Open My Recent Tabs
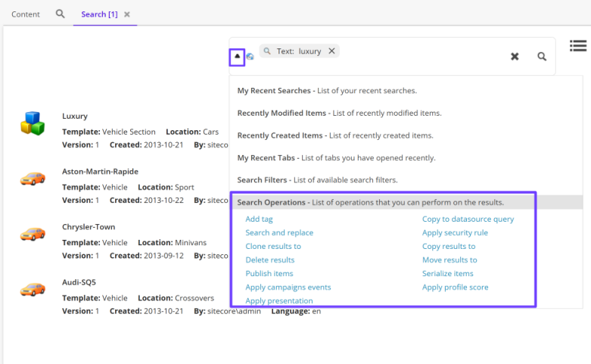Image resolution: width=591 pixels, height=364 pixels. 336,158
